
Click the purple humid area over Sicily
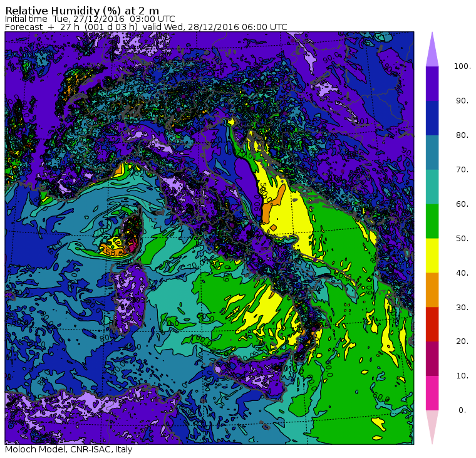coord(255,377)
